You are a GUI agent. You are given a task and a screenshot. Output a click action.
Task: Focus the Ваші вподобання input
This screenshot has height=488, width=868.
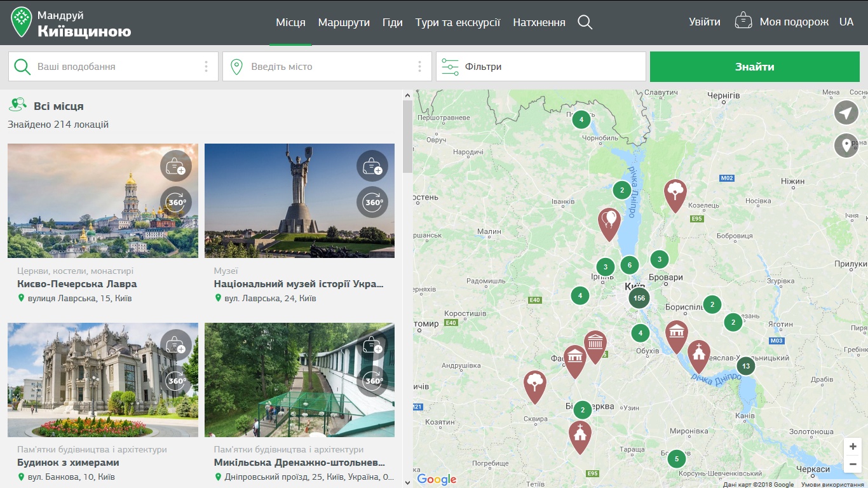114,67
